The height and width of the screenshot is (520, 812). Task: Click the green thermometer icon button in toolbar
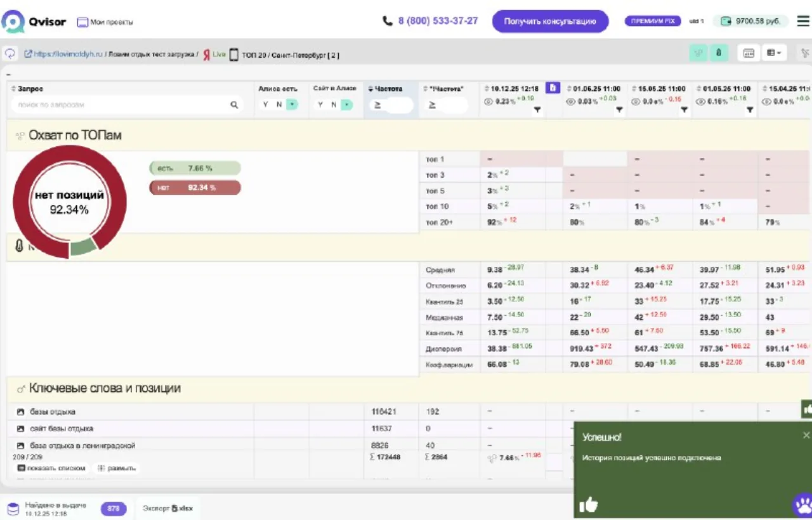[x=718, y=53]
